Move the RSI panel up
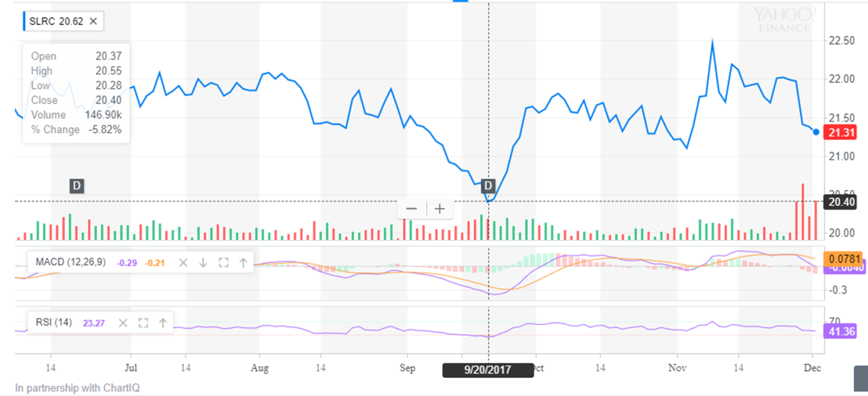The height and width of the screenshot is (396, 868). [163, 323]
